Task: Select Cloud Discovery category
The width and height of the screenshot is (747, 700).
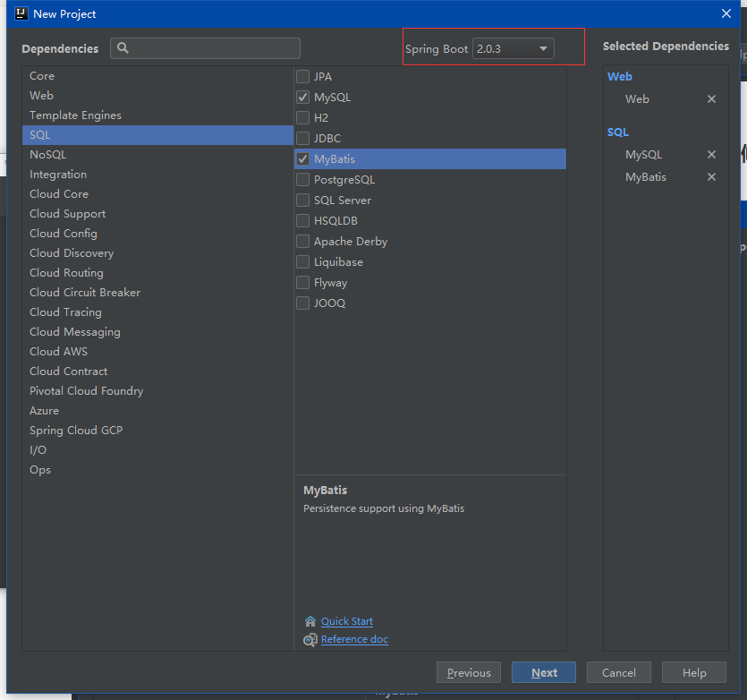Action: pos(157,253)
